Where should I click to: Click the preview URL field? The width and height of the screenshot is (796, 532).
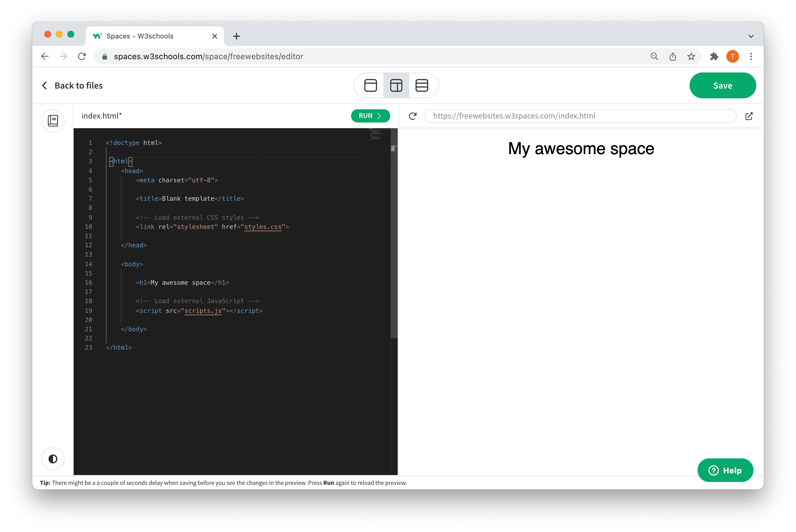coord(580,116)
